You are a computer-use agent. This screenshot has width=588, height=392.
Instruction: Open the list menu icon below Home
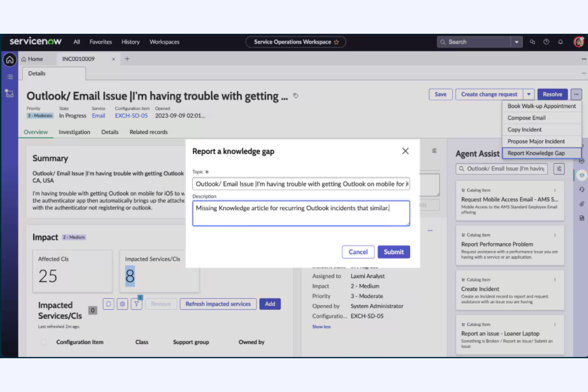point(10,77)
